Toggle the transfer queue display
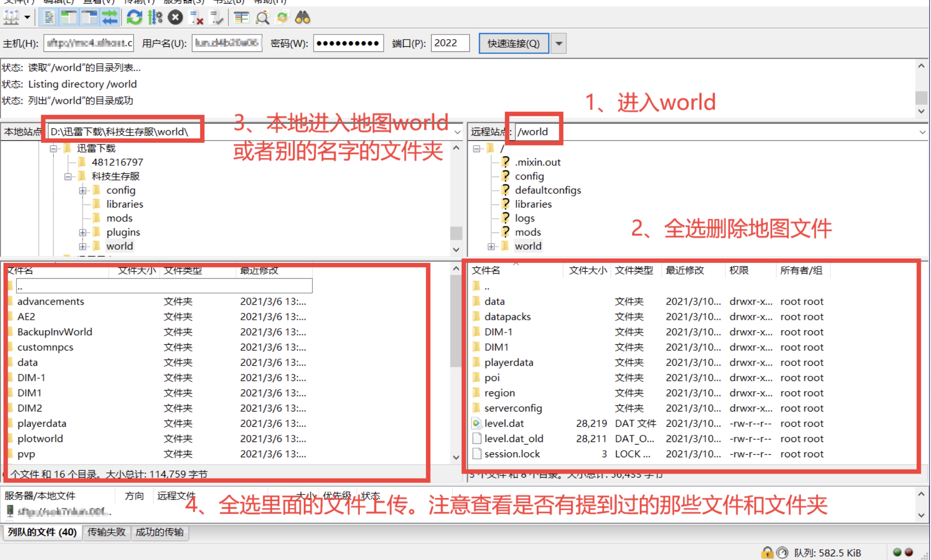Screen dimensions: 931x560 click(110, 18)
